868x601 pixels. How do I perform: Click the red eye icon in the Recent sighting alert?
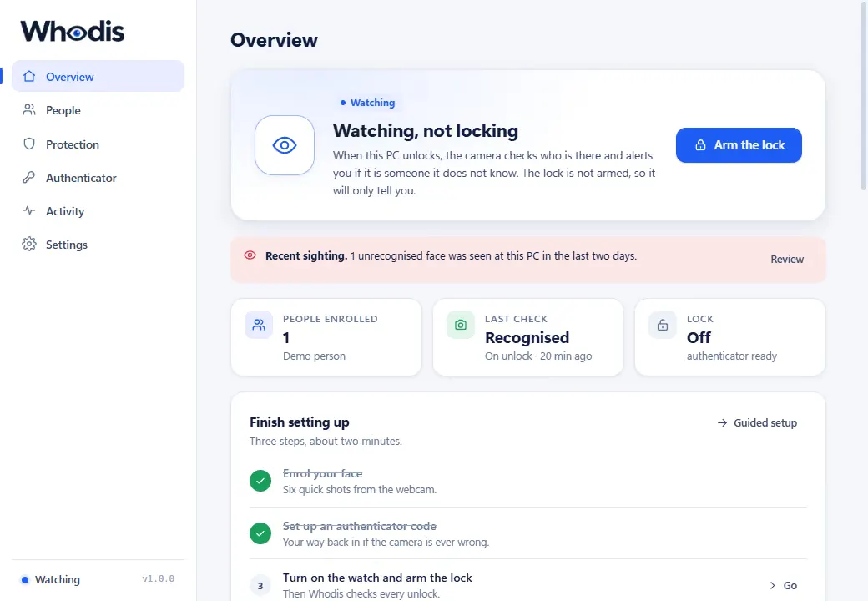pos(250,255)
